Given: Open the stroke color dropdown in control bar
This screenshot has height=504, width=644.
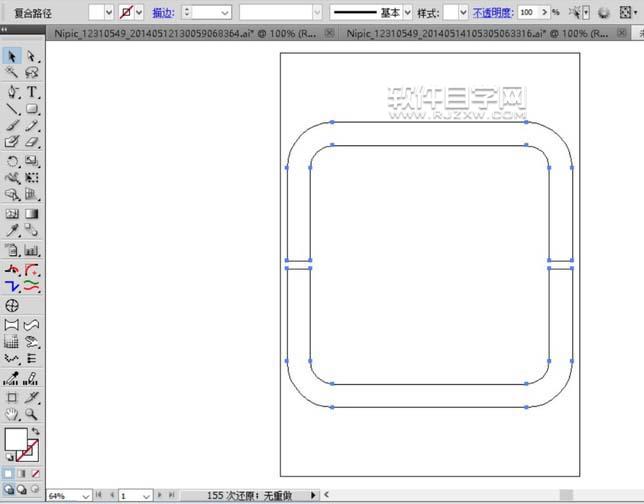Looking at the screenshot, I should (139, 12).
